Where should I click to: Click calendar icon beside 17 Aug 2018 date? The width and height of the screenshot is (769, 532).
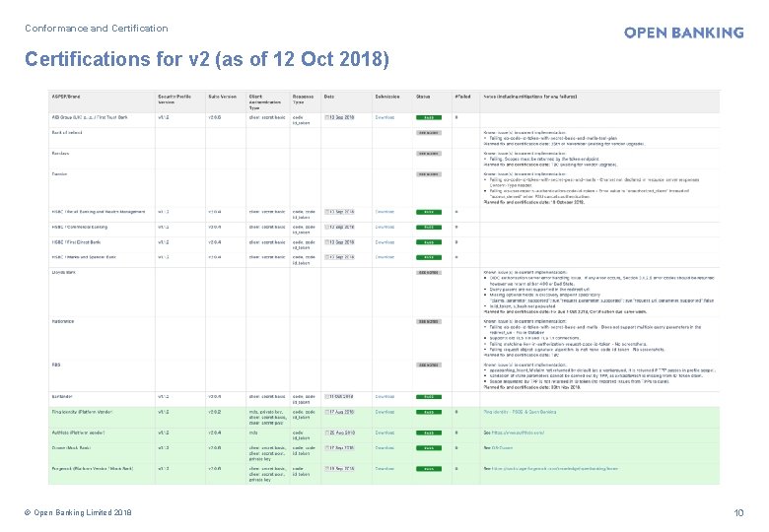[326, 412]
